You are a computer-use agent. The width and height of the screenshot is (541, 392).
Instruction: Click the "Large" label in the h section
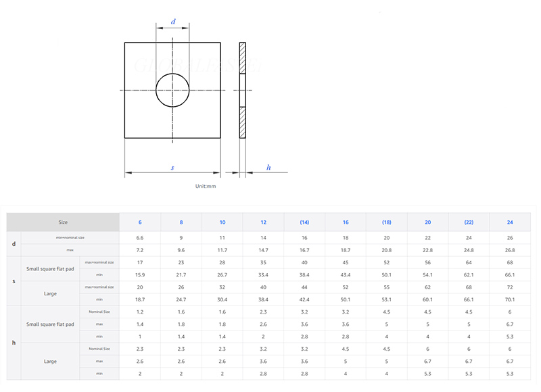pyautogui.click(x=51, y=361)
